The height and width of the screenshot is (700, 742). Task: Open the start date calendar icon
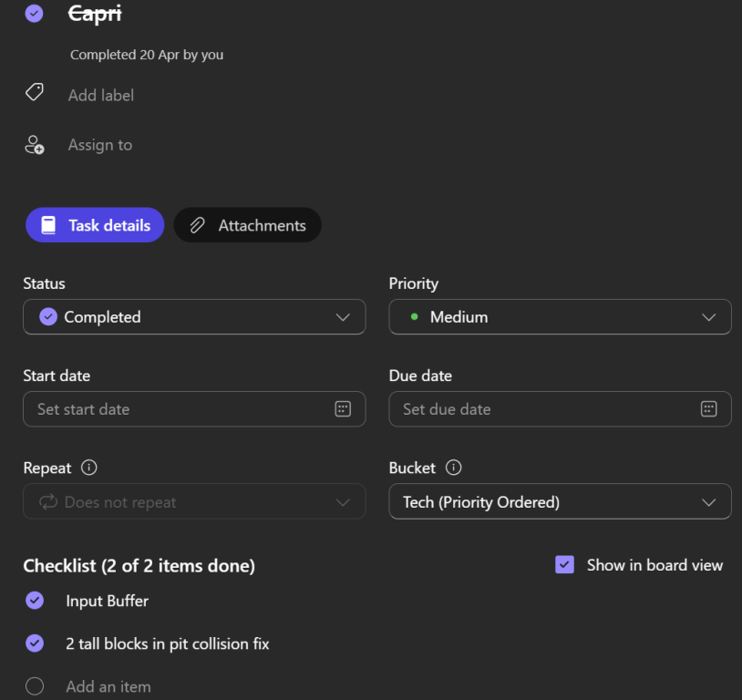[x=343, y=409]
